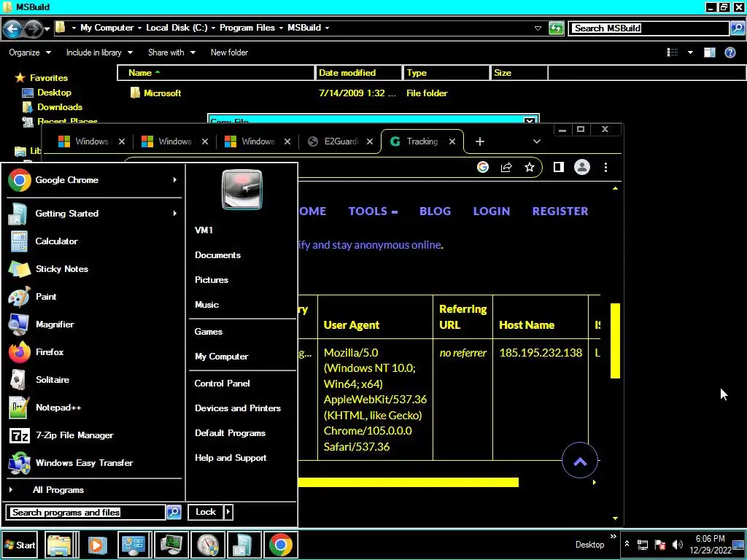The height and width of the screenshot is (560, 747).
Task: Show hidden tray icons arrow
Action: [627, 544]
